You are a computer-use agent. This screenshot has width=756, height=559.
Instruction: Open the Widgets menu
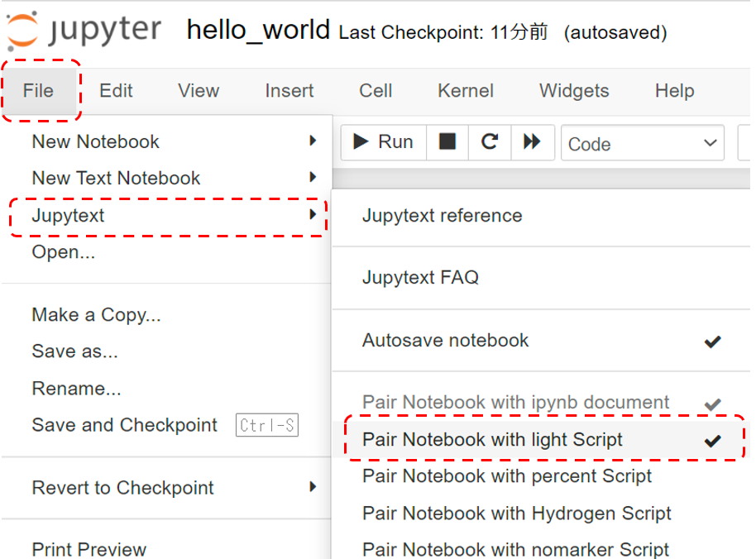coord(574,91)
